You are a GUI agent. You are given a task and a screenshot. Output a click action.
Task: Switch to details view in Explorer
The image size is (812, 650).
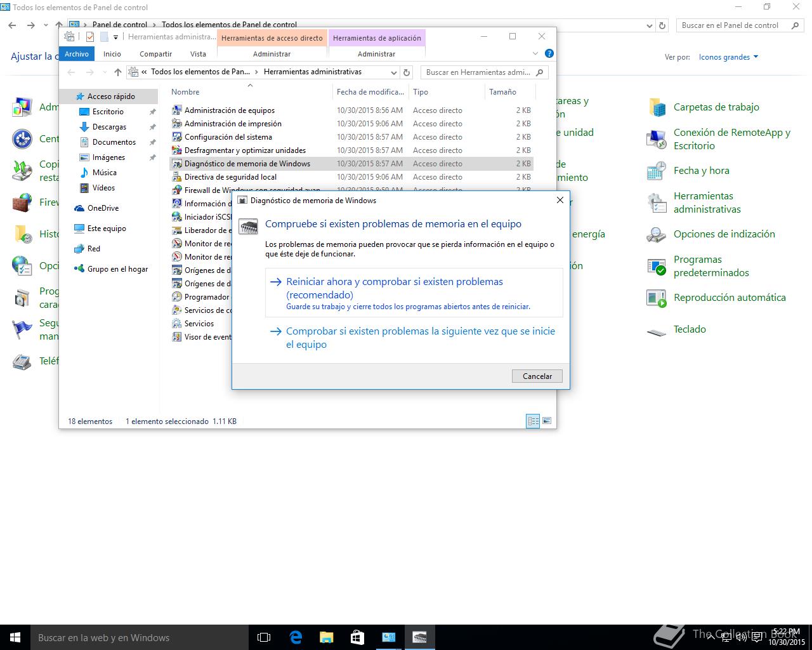pos(533,421)
